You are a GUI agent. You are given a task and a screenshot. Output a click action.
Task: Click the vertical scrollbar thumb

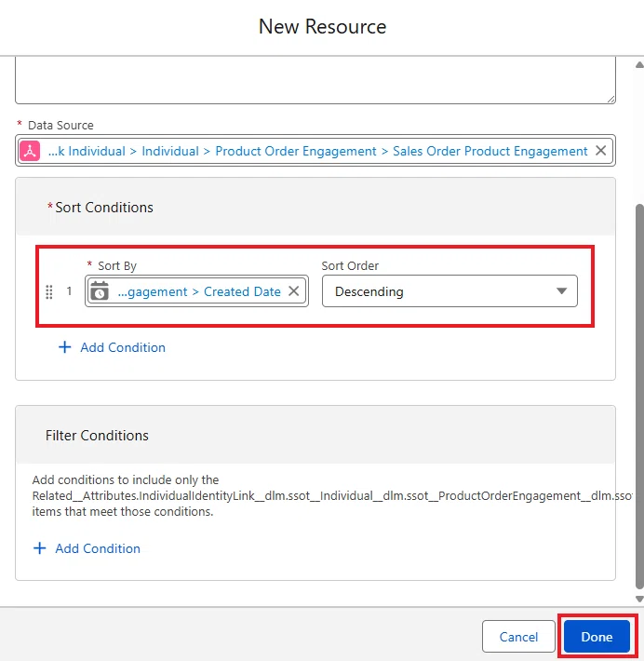point(639,397)
